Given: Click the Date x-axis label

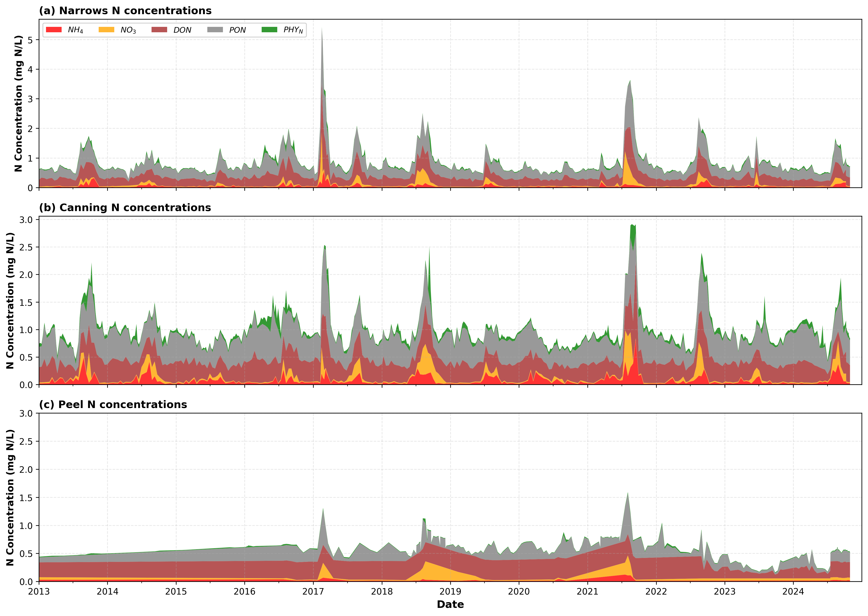Looking at the screenshot, I should point(450,604).
